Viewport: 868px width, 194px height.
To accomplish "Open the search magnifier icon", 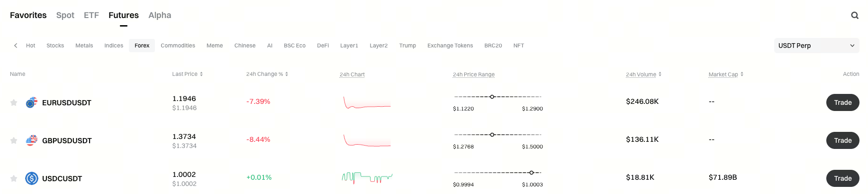I will pos(855,15).
